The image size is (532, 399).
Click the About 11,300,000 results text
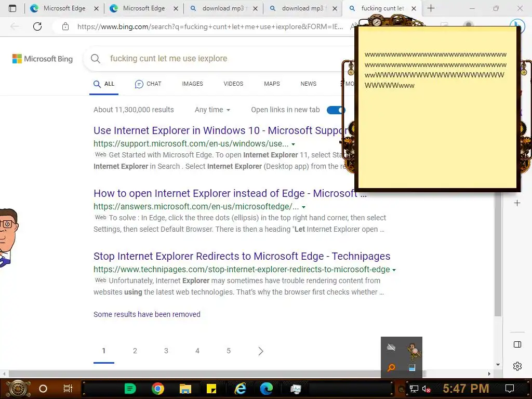click(x=134, y=110)
